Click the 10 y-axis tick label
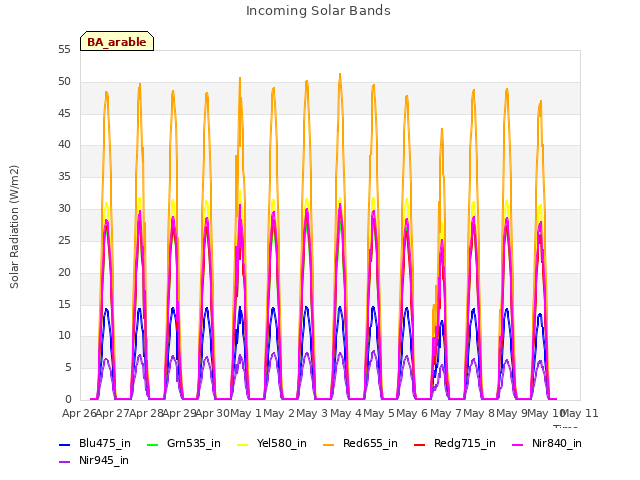This screenshot has width=640, height=480. pos(64,336)
